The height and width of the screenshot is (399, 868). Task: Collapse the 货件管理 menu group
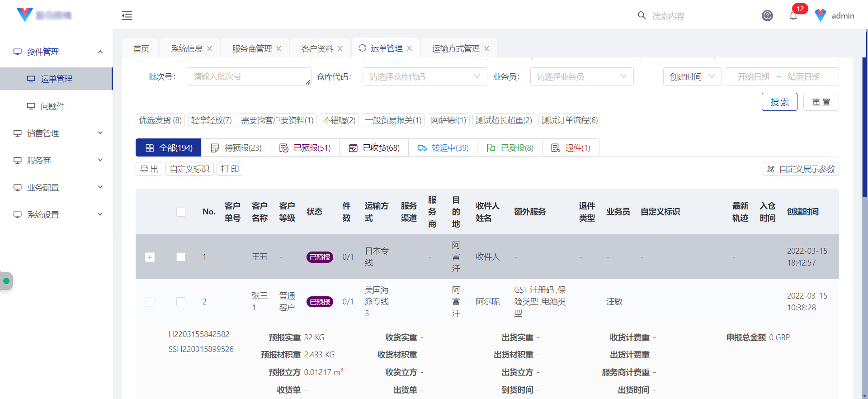(100, 52)
